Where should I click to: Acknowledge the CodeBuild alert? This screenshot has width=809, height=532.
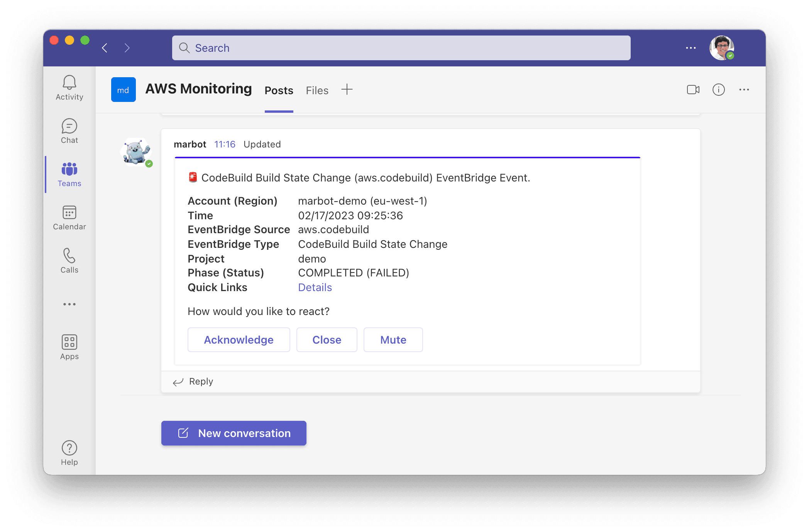tap(239, 340)
